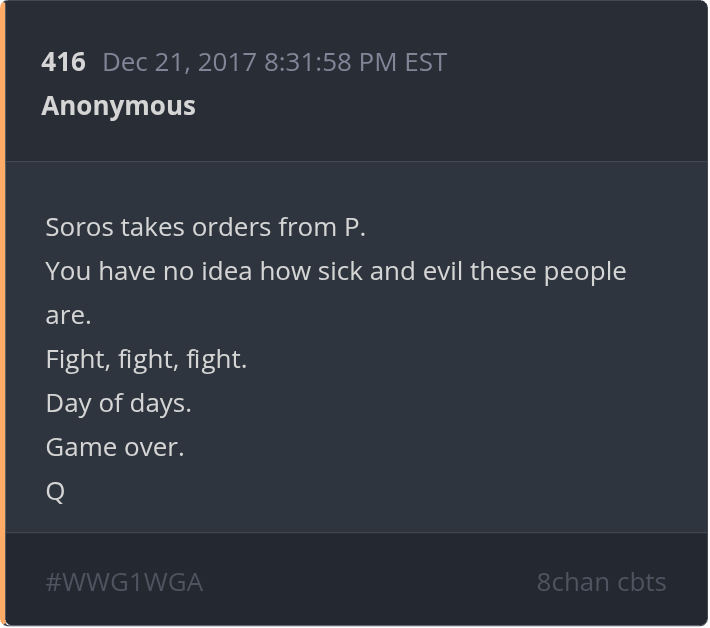The height and width of the screenshot is (628, 710).
Task: Click the word 'evil' in the post
Action: point(441,271)
